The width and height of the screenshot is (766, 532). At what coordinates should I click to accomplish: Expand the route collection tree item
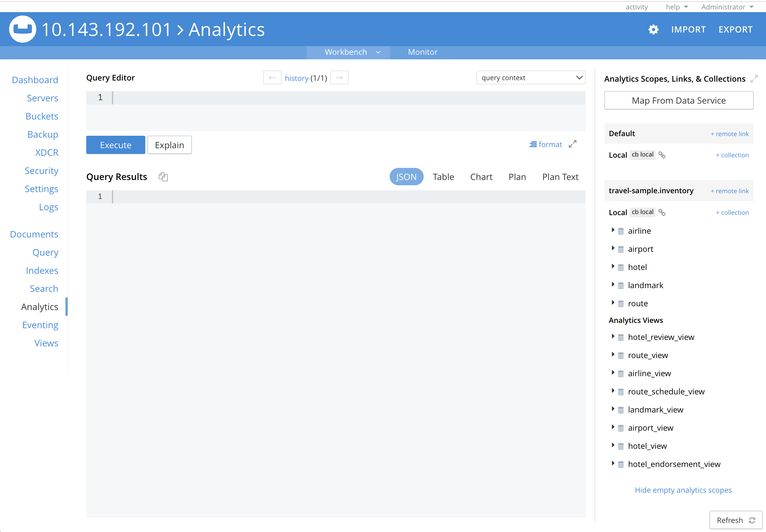pos(613,303)
